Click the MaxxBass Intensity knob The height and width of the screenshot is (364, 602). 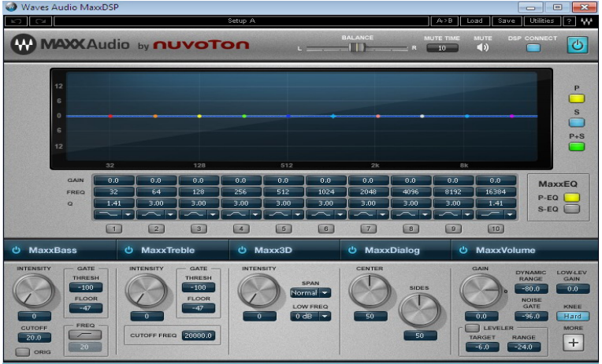pyautogui.click(x=34, y=291)
